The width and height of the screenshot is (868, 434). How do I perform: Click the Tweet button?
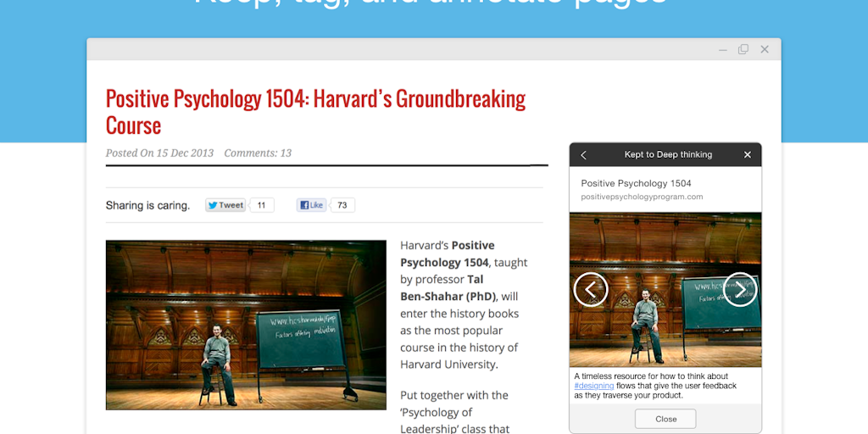(225, 205)
